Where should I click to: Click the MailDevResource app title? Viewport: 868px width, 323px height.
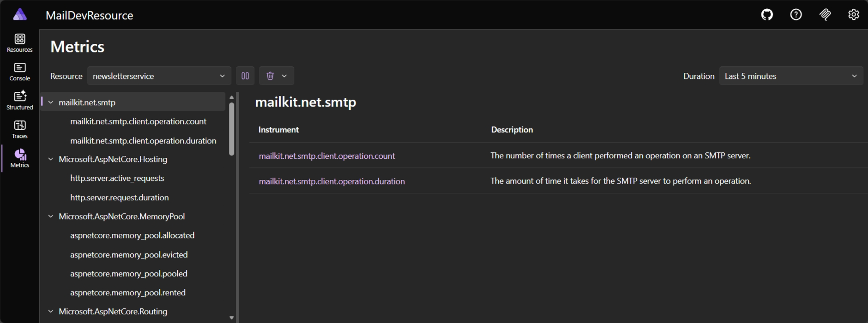pyautogui.click(x=90, y=15)
